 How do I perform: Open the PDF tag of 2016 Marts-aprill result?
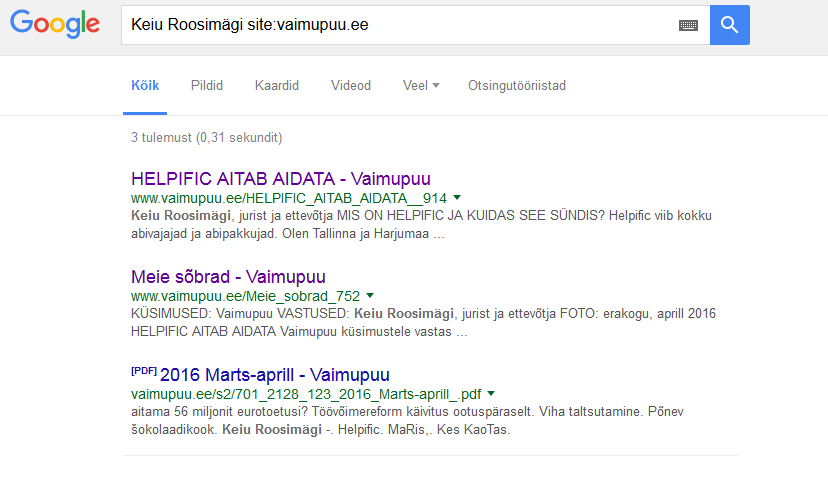(x=144, y=371)
